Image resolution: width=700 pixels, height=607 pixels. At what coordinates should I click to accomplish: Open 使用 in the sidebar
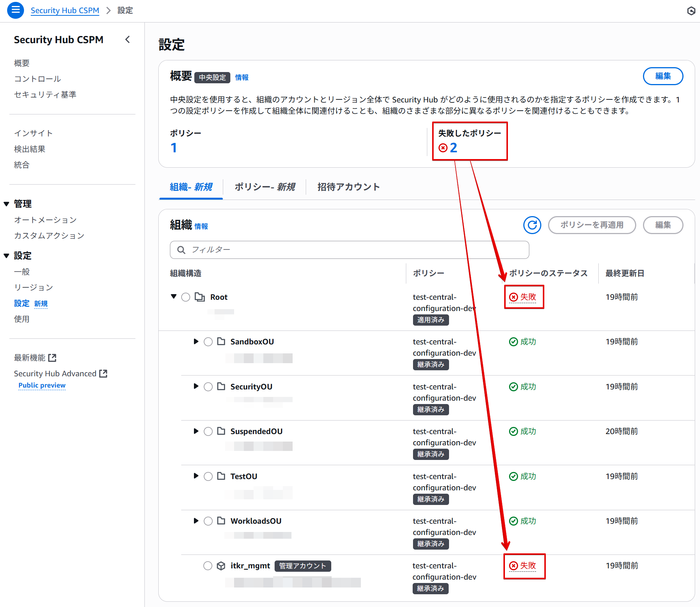pyautogui.click(x=22, y=319)
